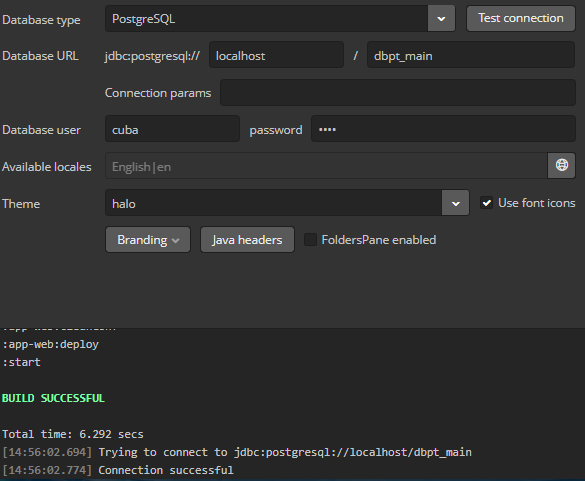The image size is (585, 481).
Task: Enable the FoldersPane enabled checkbox
Action: [310, 240]
